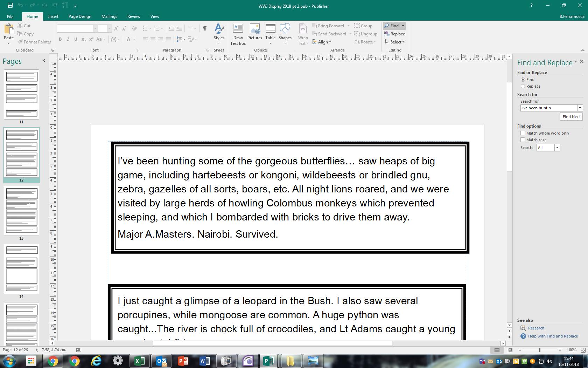Click the Save icon in the quick access toolbar
Screen dimensions: 588x368
click(10, 6)
